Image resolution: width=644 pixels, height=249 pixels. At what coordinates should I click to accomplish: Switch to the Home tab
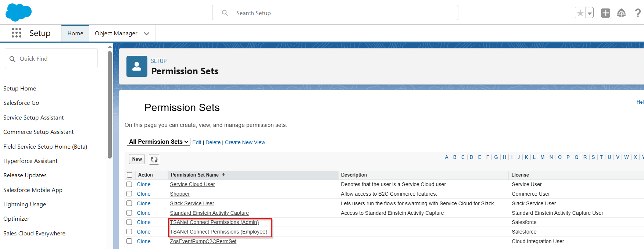tap(75, 33)
